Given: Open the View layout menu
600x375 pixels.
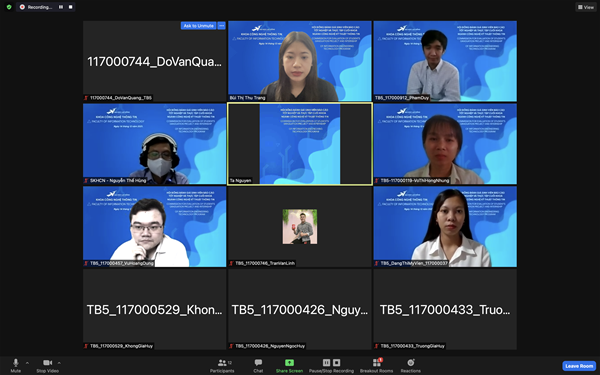Looking at the screenshot, I should (x=586, y=7).
